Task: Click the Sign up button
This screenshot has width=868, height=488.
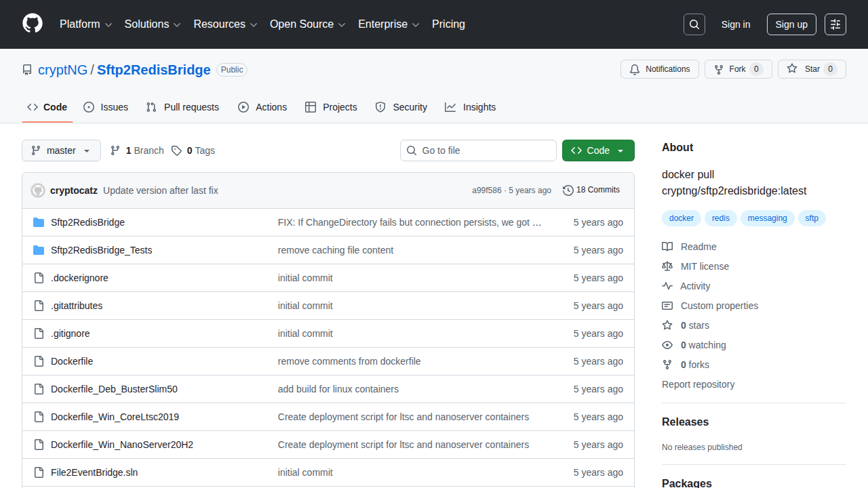Action: click(791, 24)
